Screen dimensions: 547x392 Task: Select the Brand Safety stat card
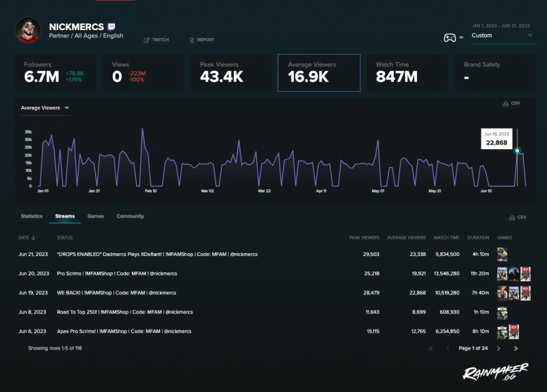pyautogui.click(x=494, y=73)
